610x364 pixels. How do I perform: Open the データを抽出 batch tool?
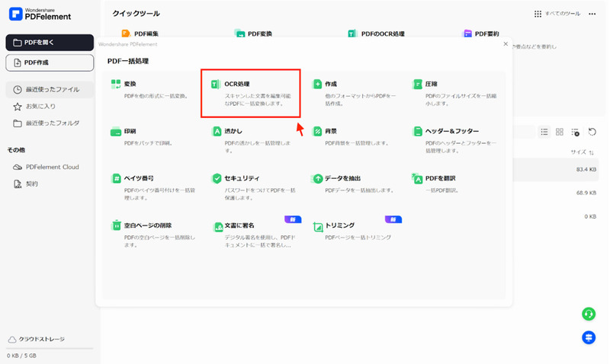point(353,184)
